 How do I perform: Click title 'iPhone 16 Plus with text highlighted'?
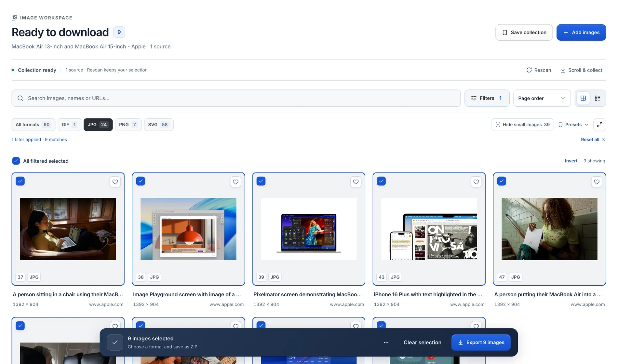428,294
